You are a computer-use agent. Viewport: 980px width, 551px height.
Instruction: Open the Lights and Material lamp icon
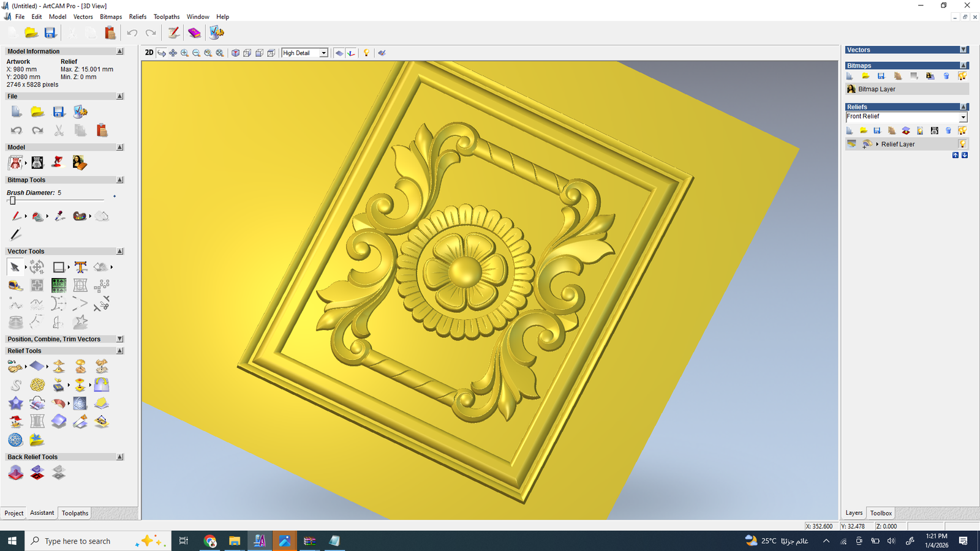click(x=366, y=53)
